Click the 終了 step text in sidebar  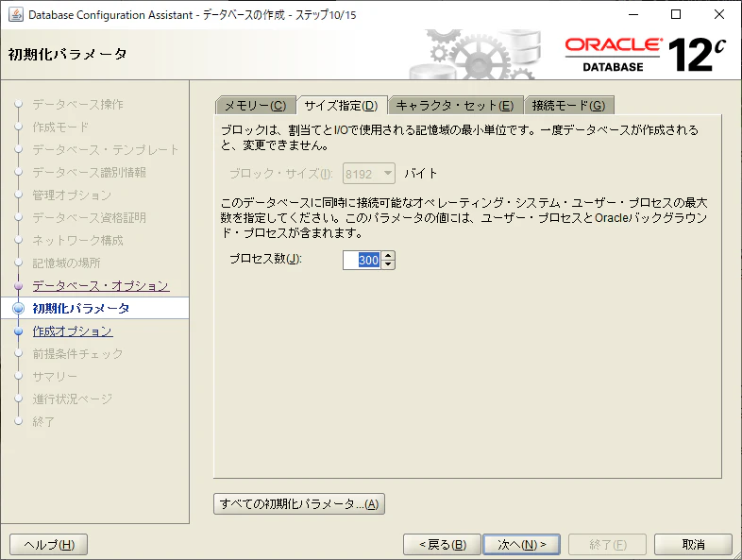point(43,422)
